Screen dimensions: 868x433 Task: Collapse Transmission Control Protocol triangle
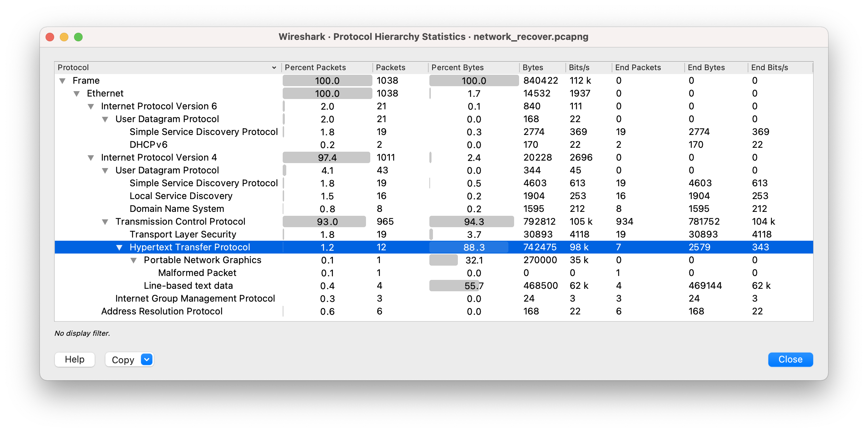pos(105,222)
